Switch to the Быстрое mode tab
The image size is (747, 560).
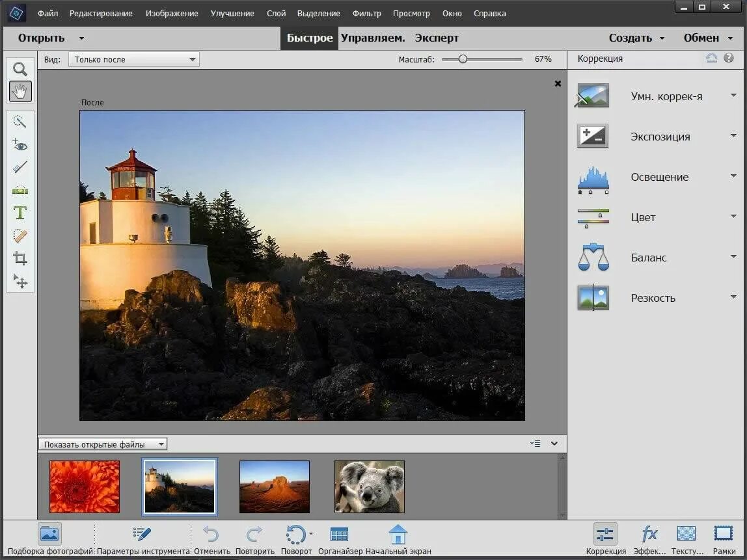click(x=310, y=38)
